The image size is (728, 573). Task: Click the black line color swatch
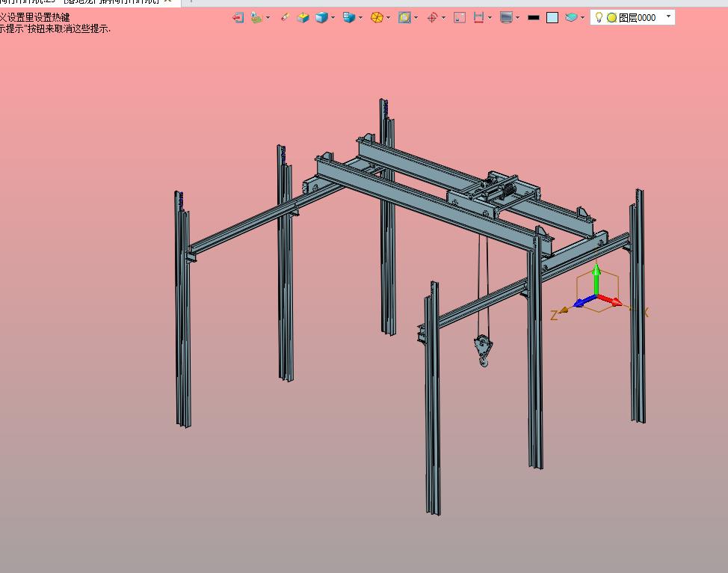(x=534, y=17)
